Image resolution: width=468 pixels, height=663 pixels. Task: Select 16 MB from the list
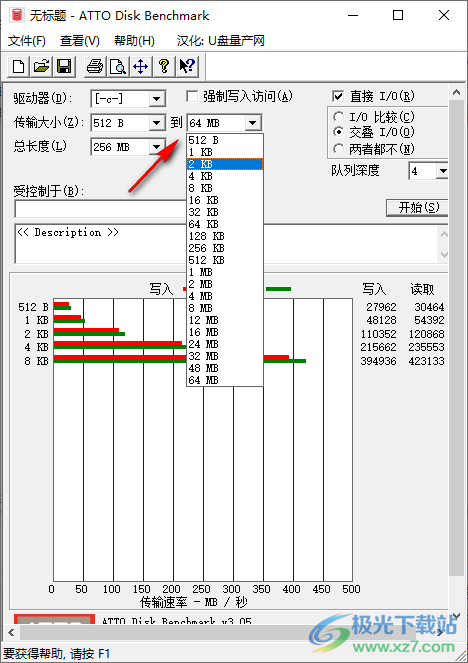[225, 332]
